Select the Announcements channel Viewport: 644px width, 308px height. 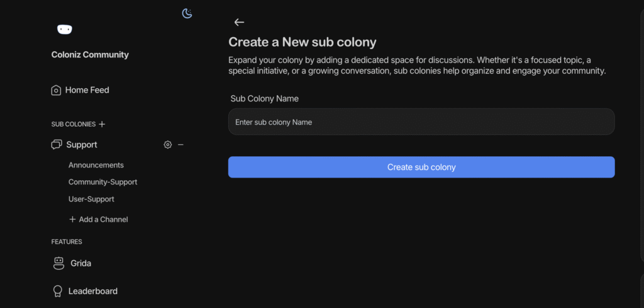pos(96,165)
